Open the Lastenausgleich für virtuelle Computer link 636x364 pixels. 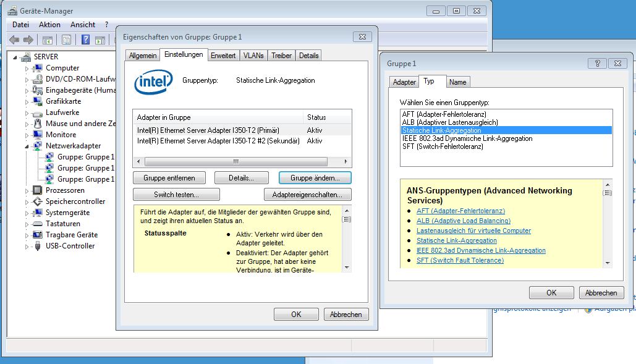(x=473, y=231)
